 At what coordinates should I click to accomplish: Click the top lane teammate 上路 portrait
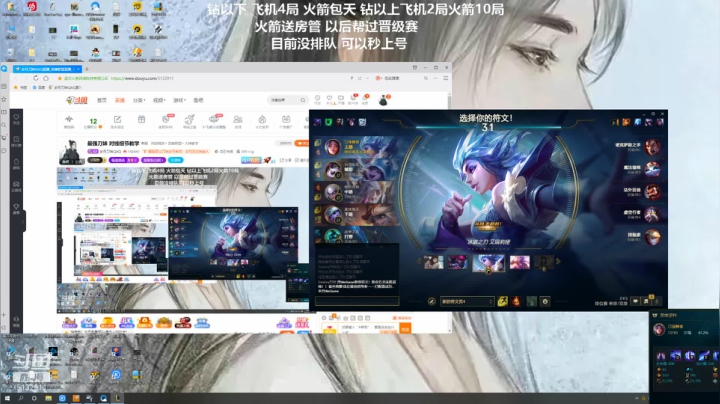[x=332, y=147]
